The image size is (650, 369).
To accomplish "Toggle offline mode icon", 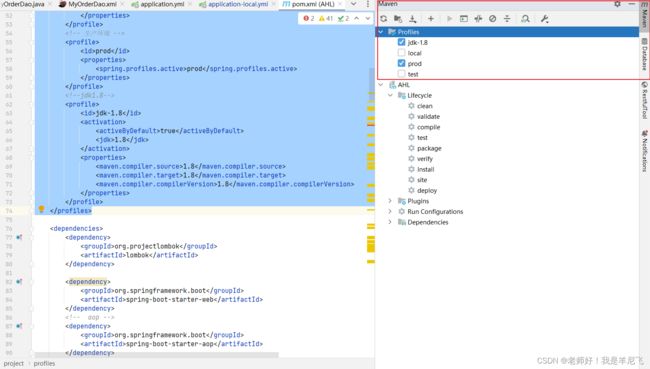I will (x=478, y=19).
